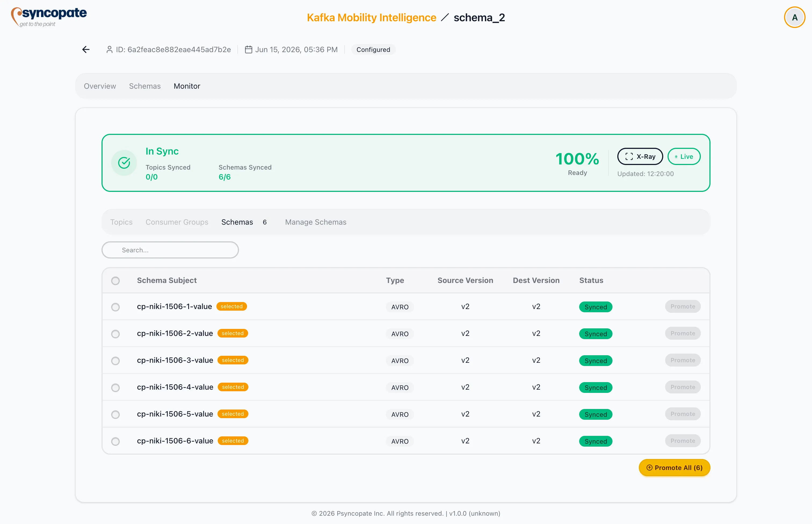
Task: Select the Monitor tab
Action: tap(187, 86)
